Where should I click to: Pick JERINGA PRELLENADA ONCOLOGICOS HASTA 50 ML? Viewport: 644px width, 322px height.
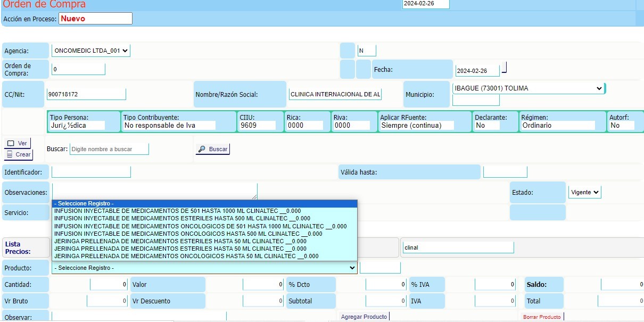[x=186, y=256]
